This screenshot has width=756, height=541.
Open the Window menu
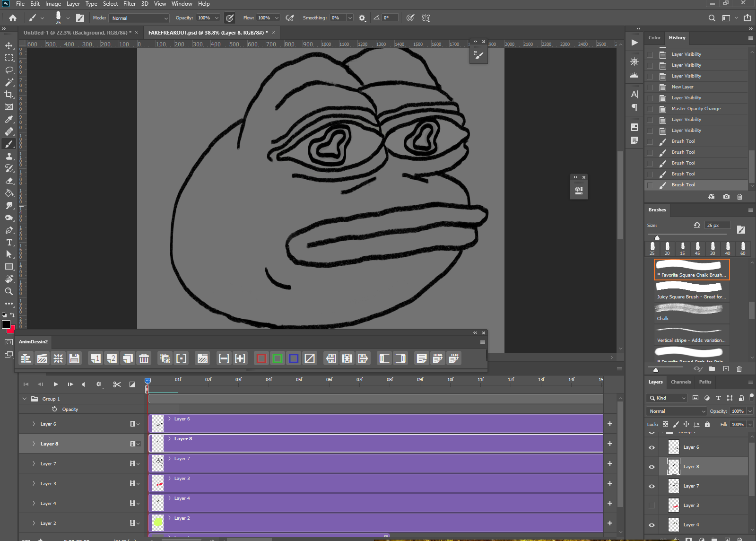(182, 4)
